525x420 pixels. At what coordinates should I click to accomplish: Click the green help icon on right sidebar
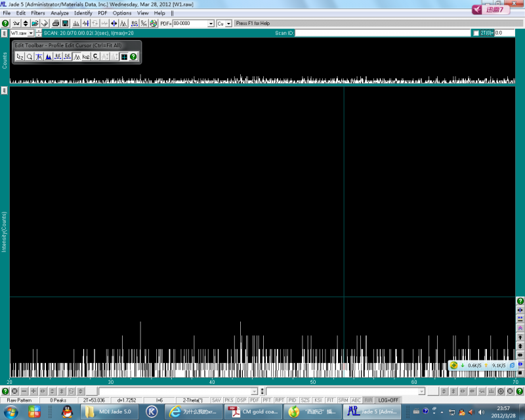(x=520, y=301)
